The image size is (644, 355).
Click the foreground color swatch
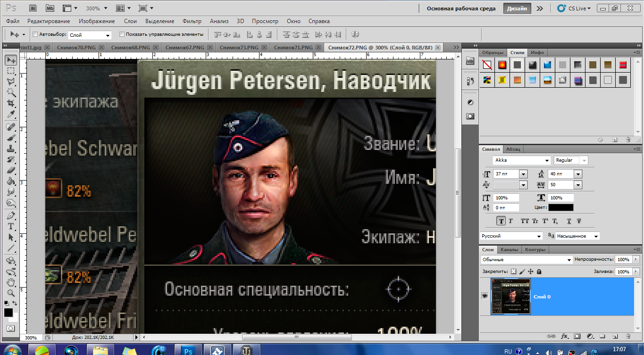pos(8,312)
